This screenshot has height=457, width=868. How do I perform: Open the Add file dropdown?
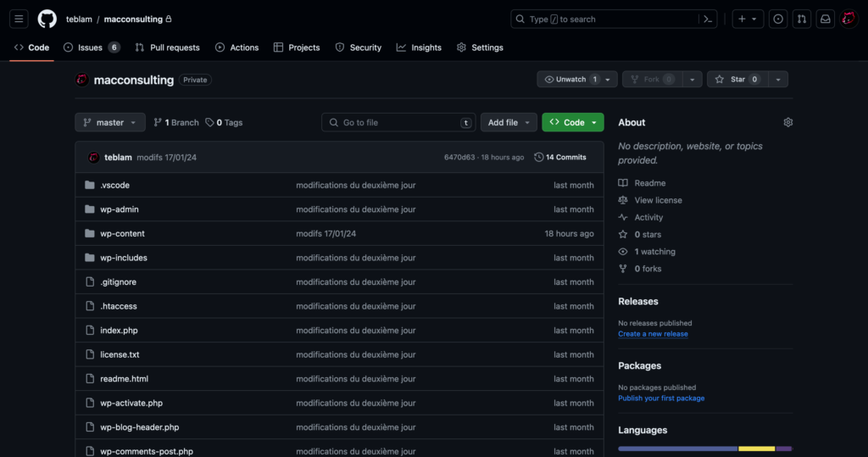(509, 122)
